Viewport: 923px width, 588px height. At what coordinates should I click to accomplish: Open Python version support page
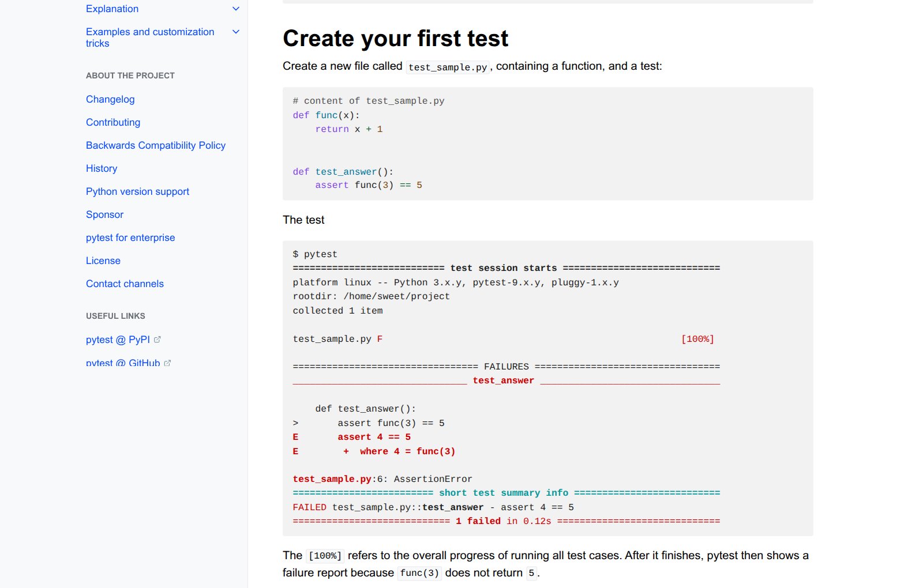coord(137,191)
